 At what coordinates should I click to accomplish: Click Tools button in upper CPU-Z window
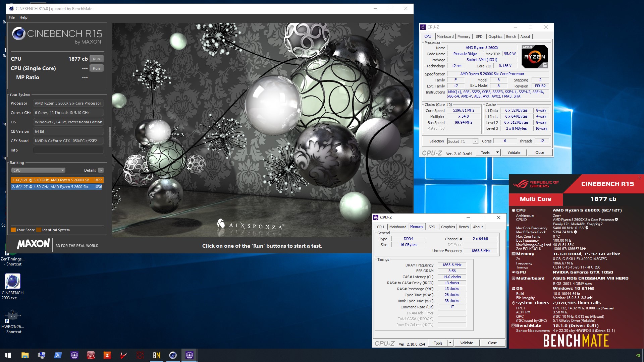pos(485,153)
